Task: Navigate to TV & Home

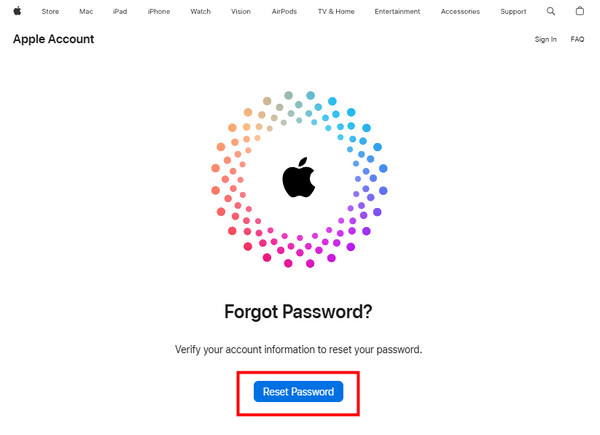Action: [x=336, y=12]
